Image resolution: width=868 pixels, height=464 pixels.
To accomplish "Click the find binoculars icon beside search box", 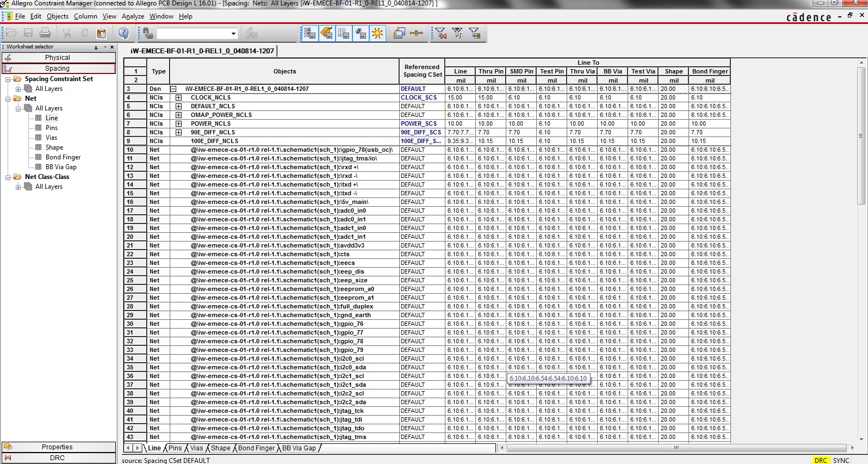I will click(148, 33).
